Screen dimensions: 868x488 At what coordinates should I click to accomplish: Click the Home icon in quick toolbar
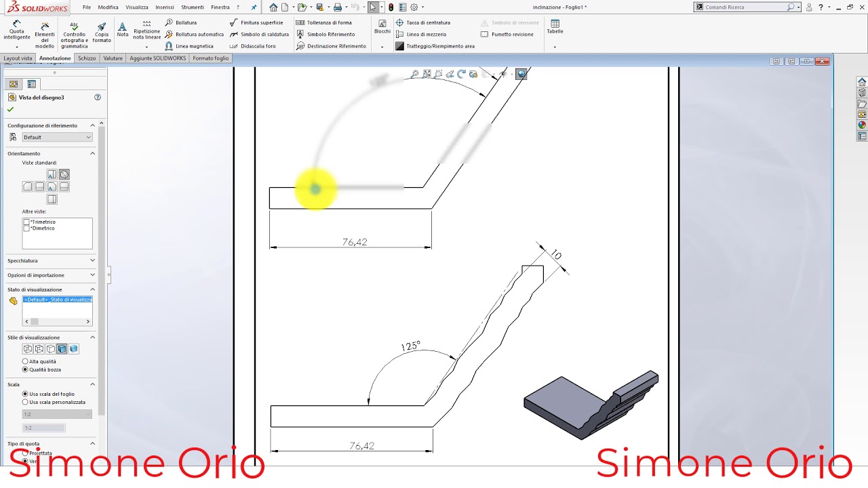(x=273, y=7)
